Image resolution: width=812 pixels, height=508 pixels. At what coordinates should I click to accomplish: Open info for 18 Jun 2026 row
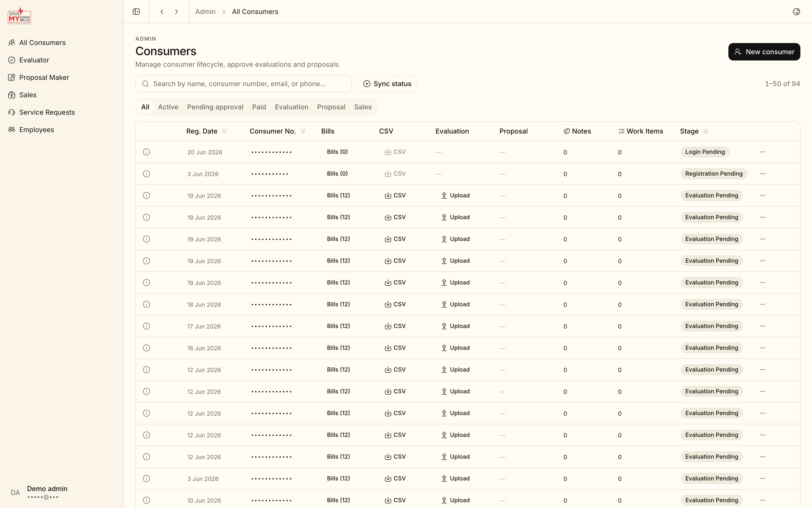146,304
